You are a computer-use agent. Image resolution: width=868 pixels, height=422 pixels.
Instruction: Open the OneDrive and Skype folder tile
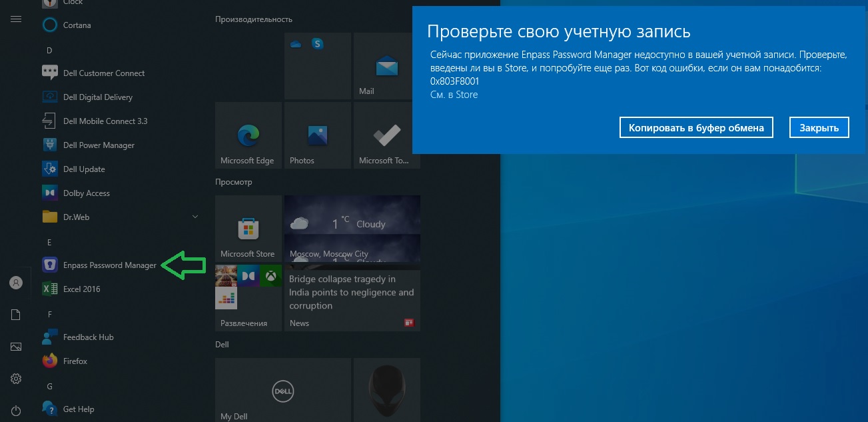click(318, 66)
